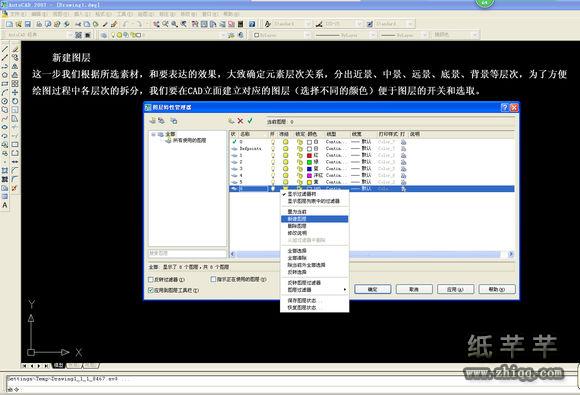580x395 pixels.
Task: Select the Array tool in Modify toolbar
Action: click(15, 84)
